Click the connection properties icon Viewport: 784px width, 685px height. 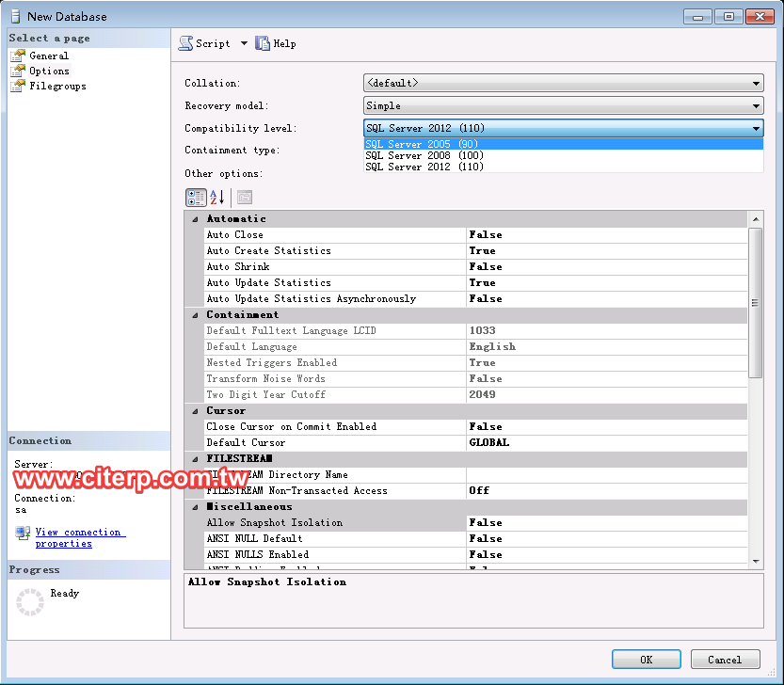tap(23, 534)
